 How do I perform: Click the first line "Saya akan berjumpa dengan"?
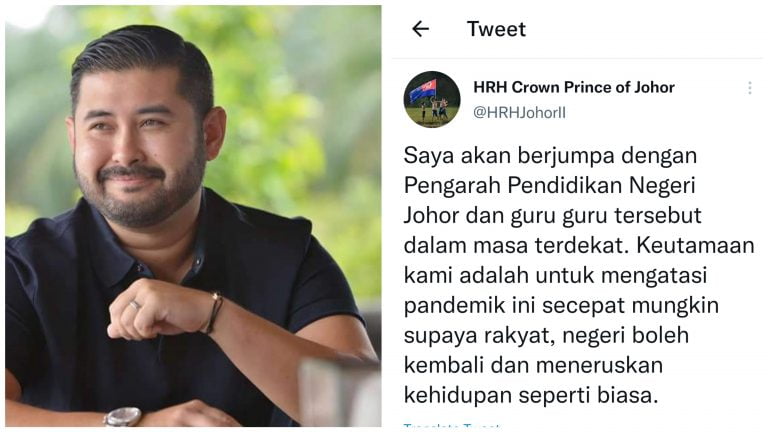[550, 156]
